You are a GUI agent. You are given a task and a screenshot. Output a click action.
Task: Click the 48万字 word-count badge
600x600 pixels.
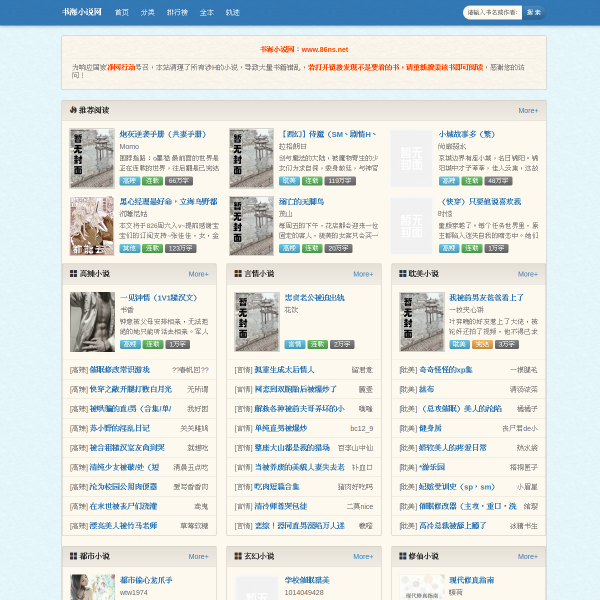(498, 181)
